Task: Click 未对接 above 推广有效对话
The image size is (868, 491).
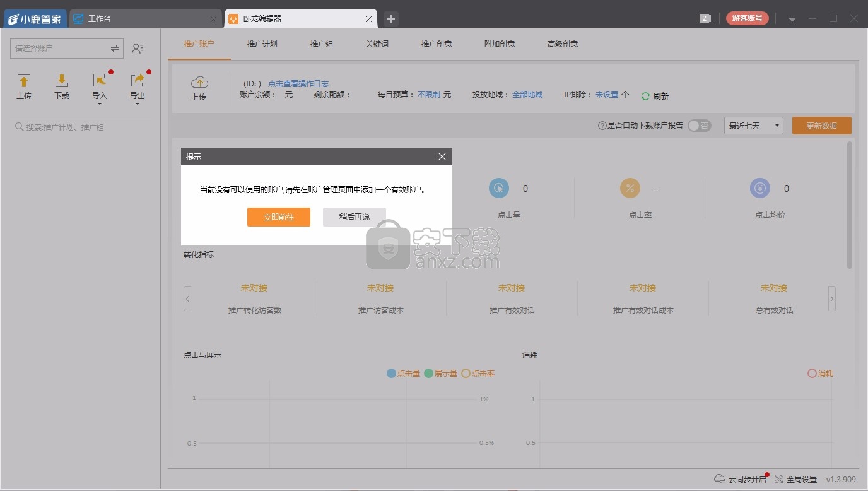Action: coord(512,288)
